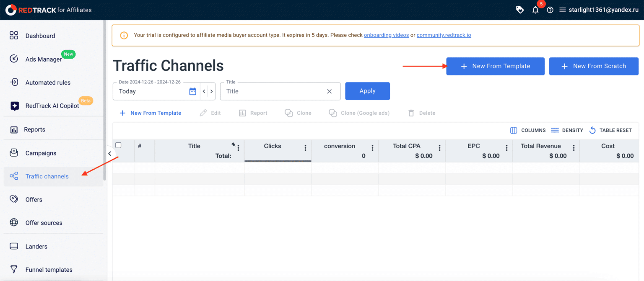Viewport: 644px width, 281px height.
Task: Switch to the Funnel templates section
Action: click(x=49, y=269)
